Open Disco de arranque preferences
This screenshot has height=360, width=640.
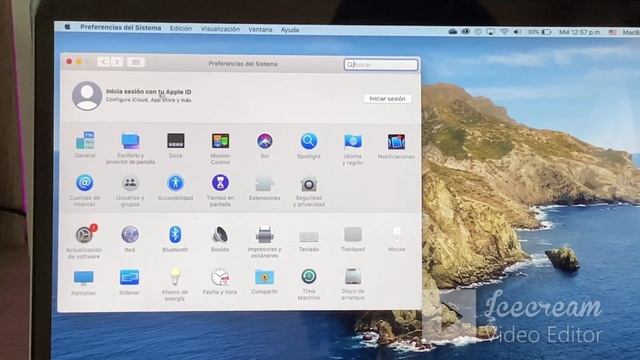click(x=353, y=277)
